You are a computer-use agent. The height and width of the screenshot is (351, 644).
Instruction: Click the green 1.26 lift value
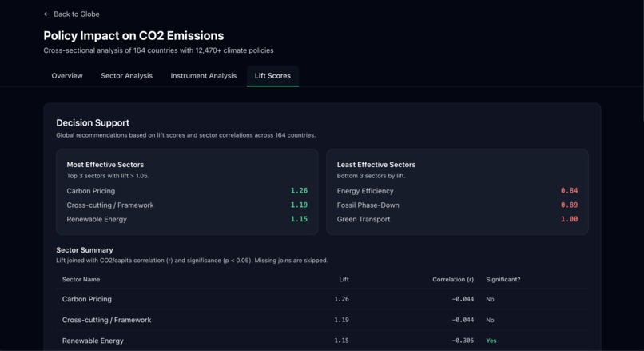point(299,191)
